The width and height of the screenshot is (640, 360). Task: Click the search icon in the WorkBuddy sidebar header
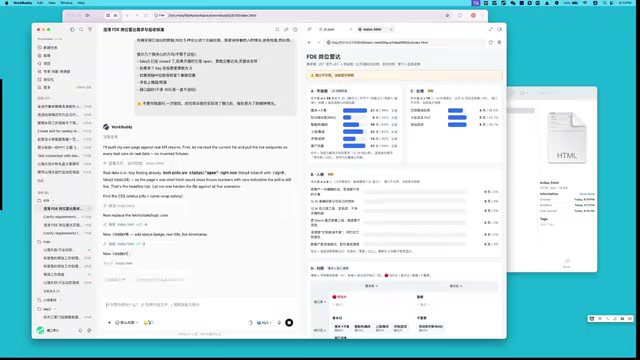81,29
